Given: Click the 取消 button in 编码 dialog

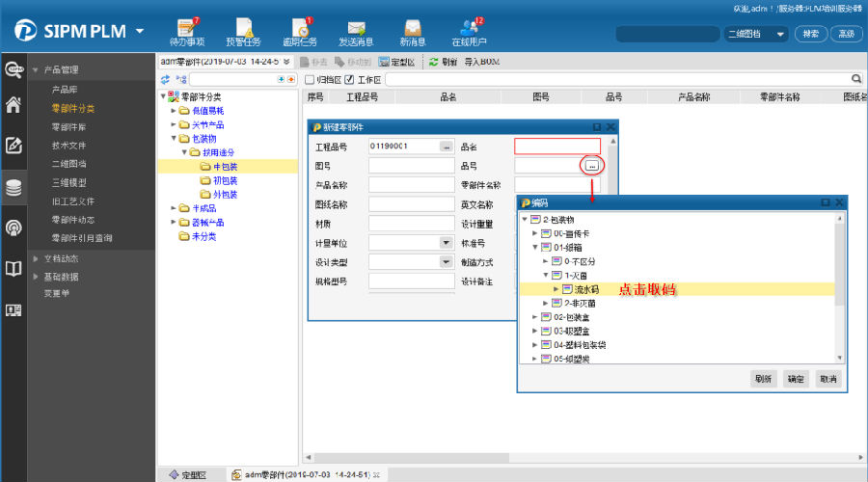Looking at the screenshot, I should point(827,379).
